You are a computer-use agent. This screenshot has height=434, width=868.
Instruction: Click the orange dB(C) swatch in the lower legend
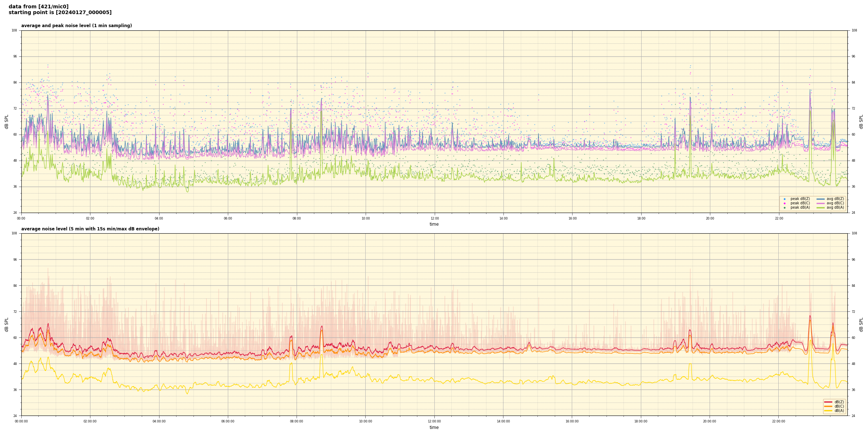tap(828, 406)
